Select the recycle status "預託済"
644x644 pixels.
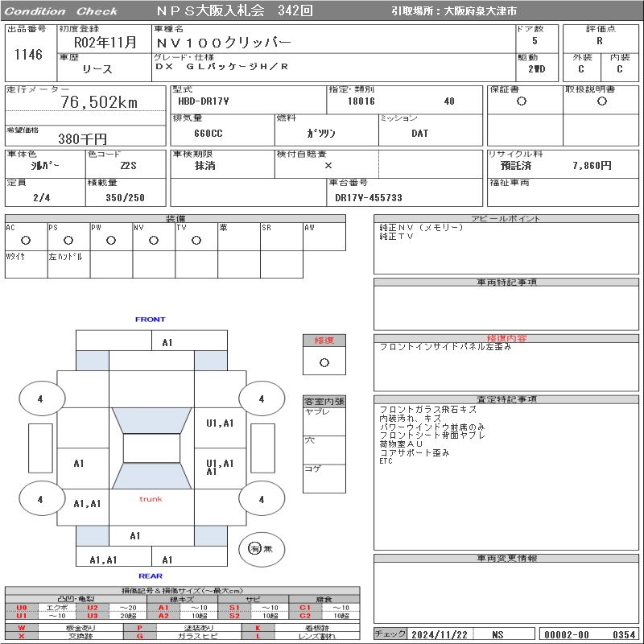click(516, 166)
